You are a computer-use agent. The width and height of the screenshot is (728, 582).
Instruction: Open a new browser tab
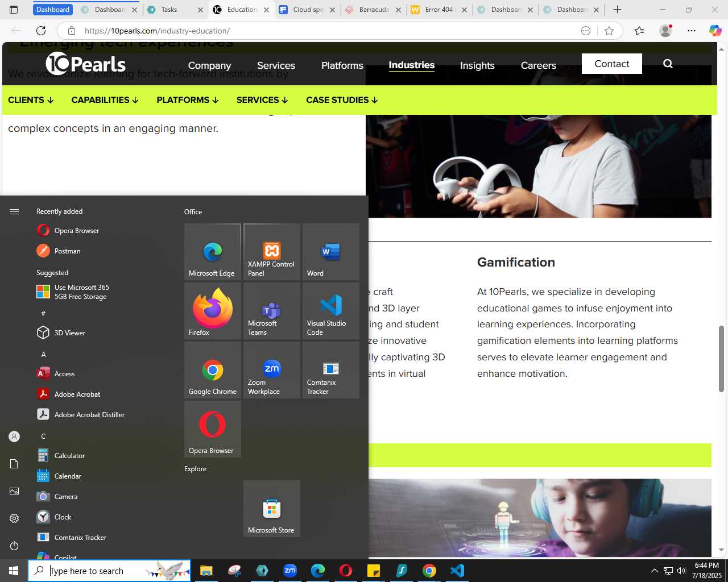pyautogui.click(x=617, y=10)
